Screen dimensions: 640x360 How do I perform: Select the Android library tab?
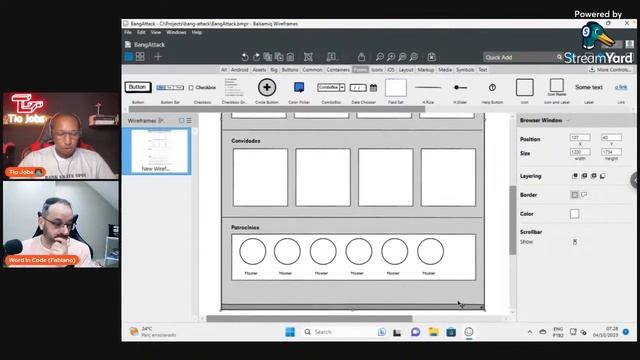(240, 70)
